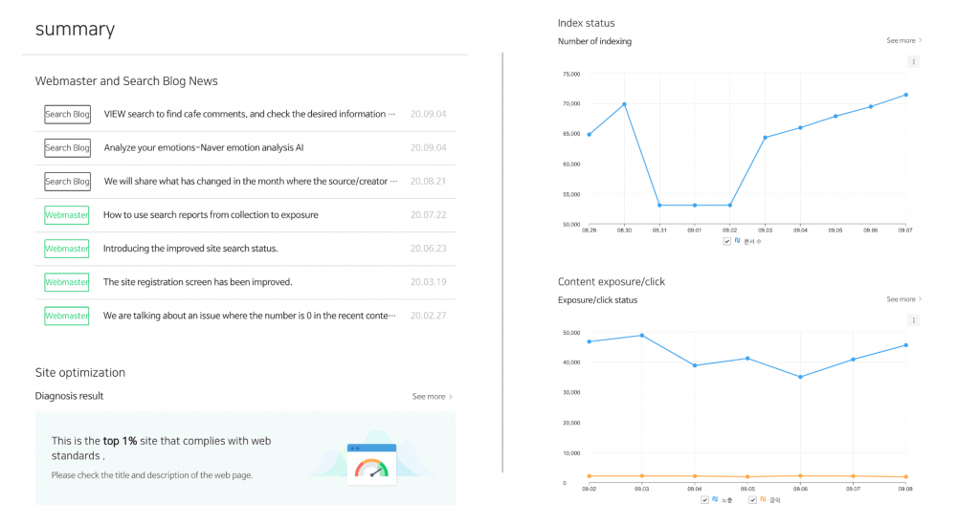
Task: Open How to use search reports article
Action: [211, 215]
